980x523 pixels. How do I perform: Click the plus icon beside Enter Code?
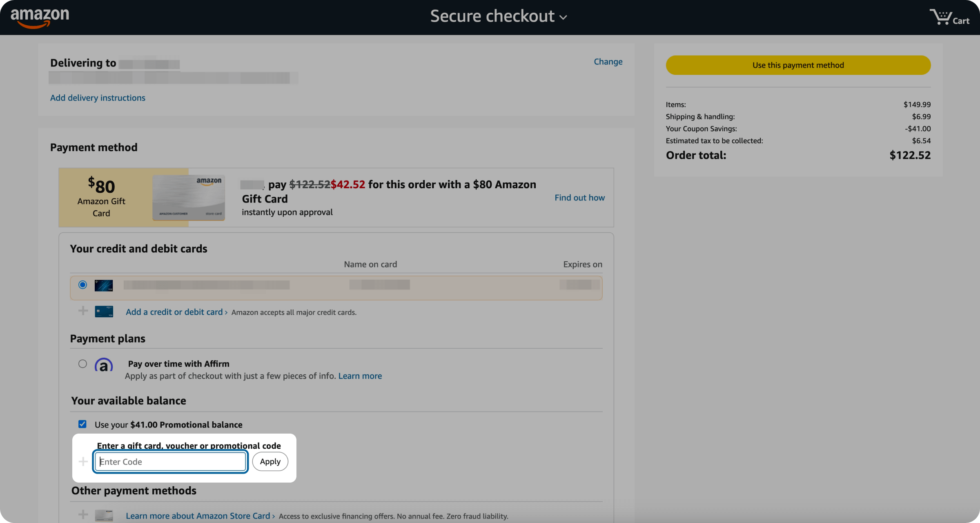pyautogui.click(x=83, y=462)
